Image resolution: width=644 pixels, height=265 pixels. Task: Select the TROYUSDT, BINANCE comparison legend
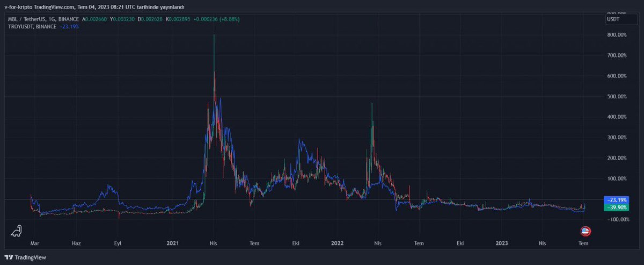[33, 26]
